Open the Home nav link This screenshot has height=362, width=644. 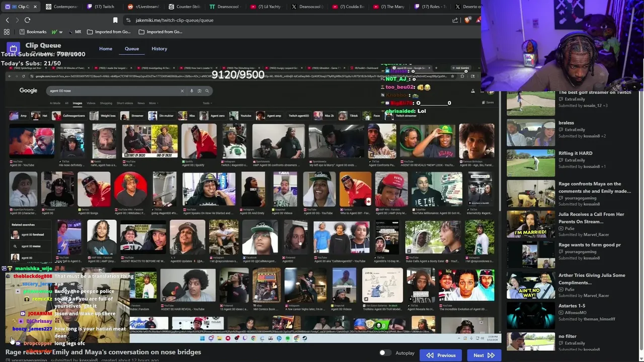106,49
